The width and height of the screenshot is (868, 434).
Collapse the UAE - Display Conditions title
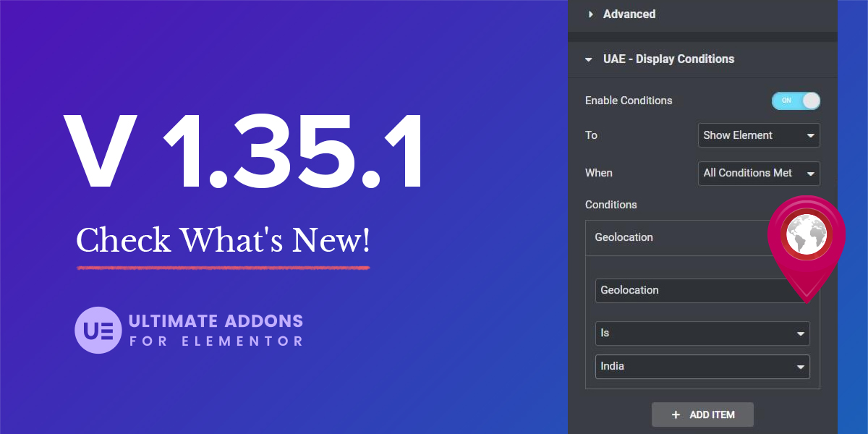668,59
